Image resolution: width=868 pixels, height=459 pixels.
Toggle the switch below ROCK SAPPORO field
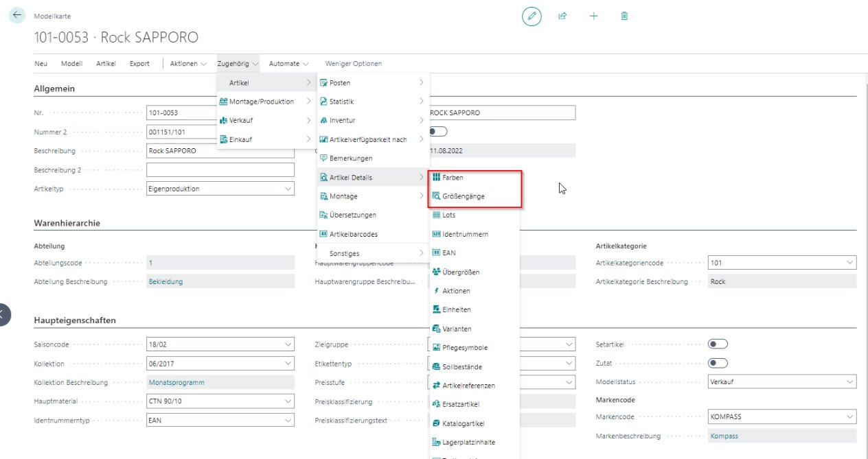(x=438, y=131)
